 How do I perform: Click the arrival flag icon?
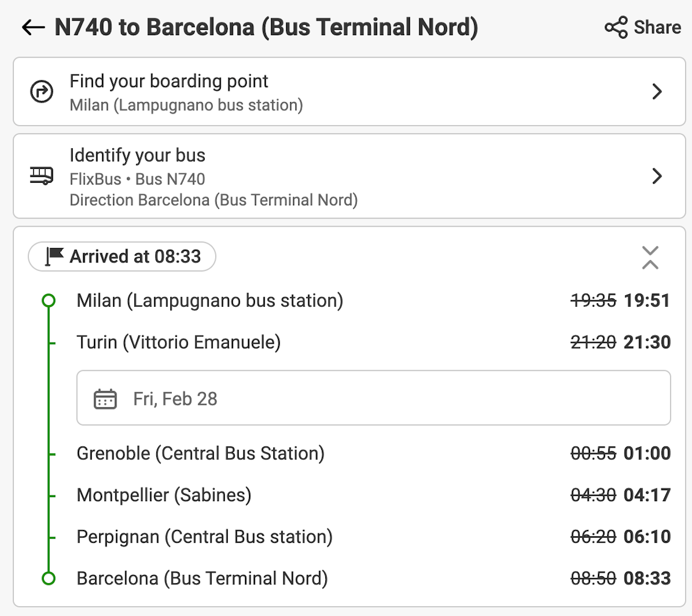[54, 256]
